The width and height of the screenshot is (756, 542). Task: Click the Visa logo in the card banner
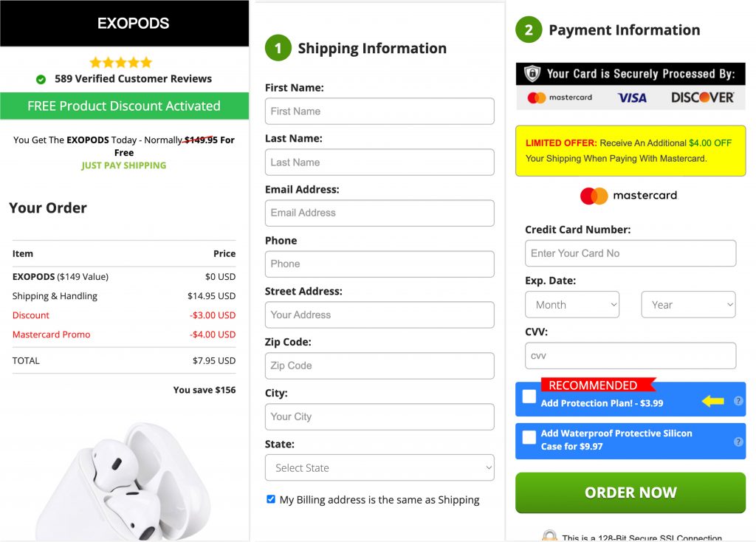click(632, 97)
